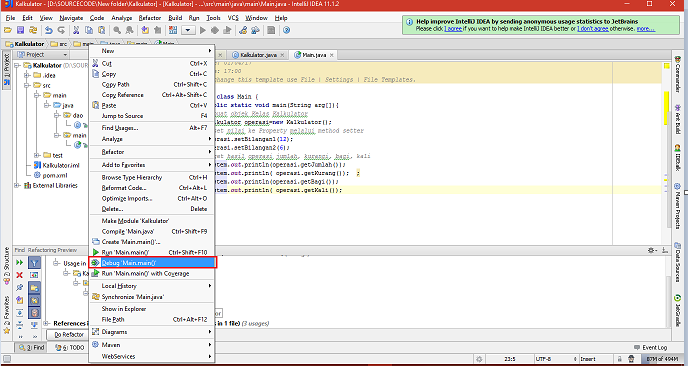The width and height of the screenshot is (688, 366).
Task: Click the Hector inspector icon in status bar
Action: [631, 359]
